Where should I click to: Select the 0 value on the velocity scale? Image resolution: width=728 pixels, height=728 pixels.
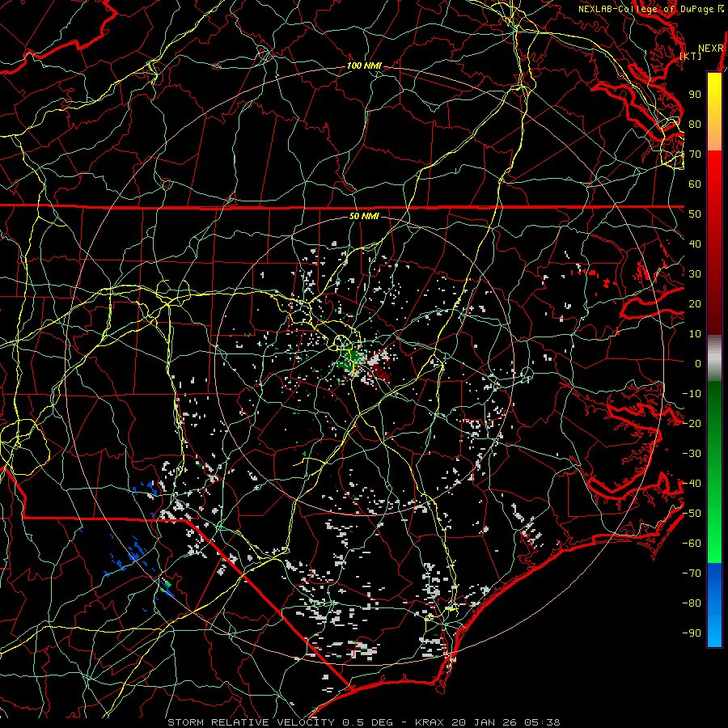pyautogui.click(x=698, y=364)
